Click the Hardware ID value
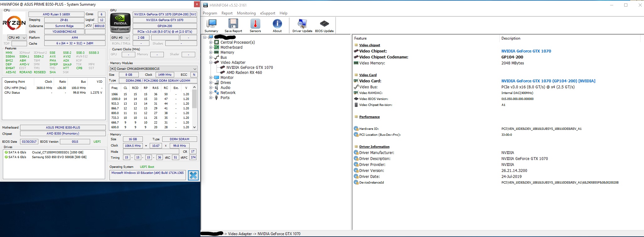 [x=541, y=129]
